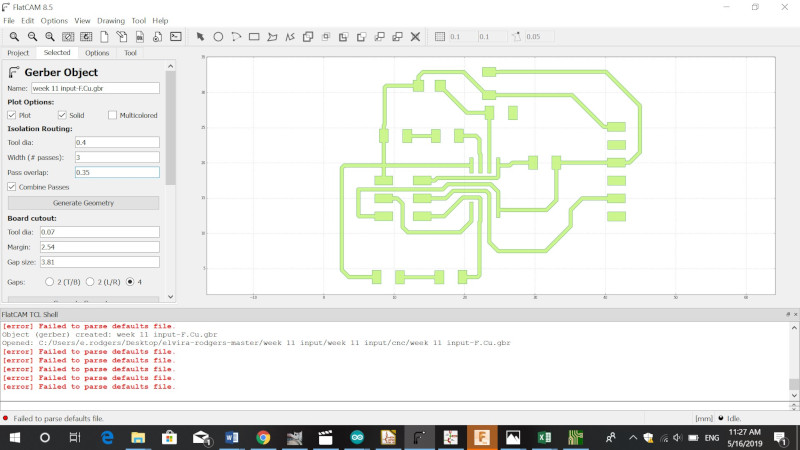Choose the Add Circle drawing tool
The image size is (800, 450).
pyautogui.click(x=218, y=37)
